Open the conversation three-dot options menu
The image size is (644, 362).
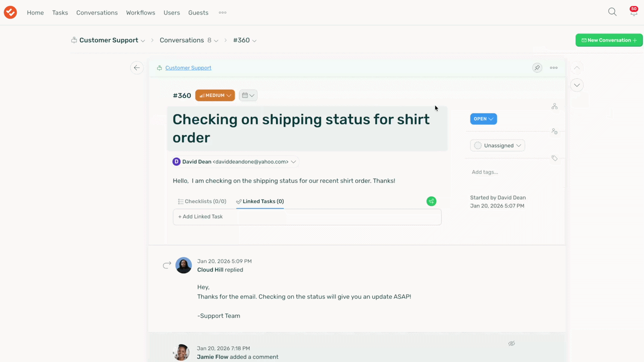(x=553, y=68)
